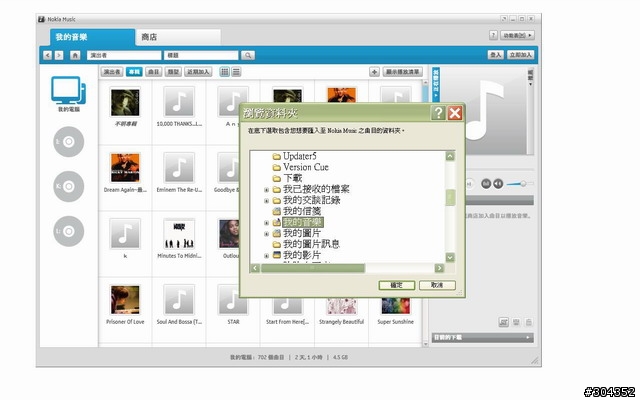Select the Version Cue folder
Viewport: 640px width, 400px height.
click(300, 167)
